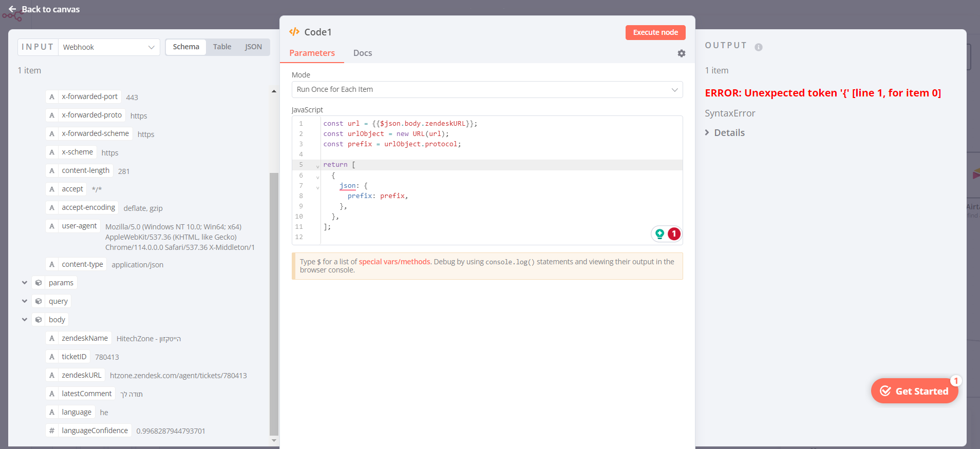Click string type icon beside accept-encoding
This screenshot has height=449, width=980.
[52, 207]
